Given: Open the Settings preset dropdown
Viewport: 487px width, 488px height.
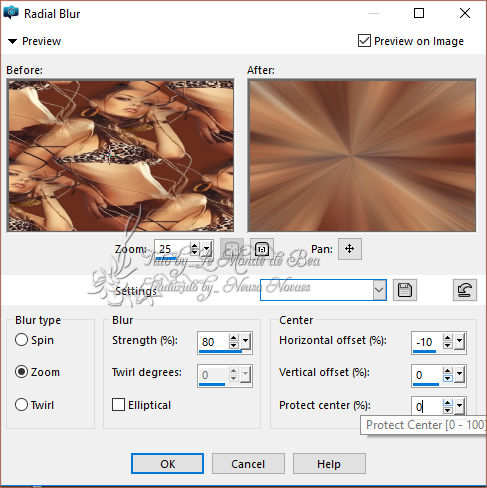Looking at the screenshot, I should [x=379, y=290].
